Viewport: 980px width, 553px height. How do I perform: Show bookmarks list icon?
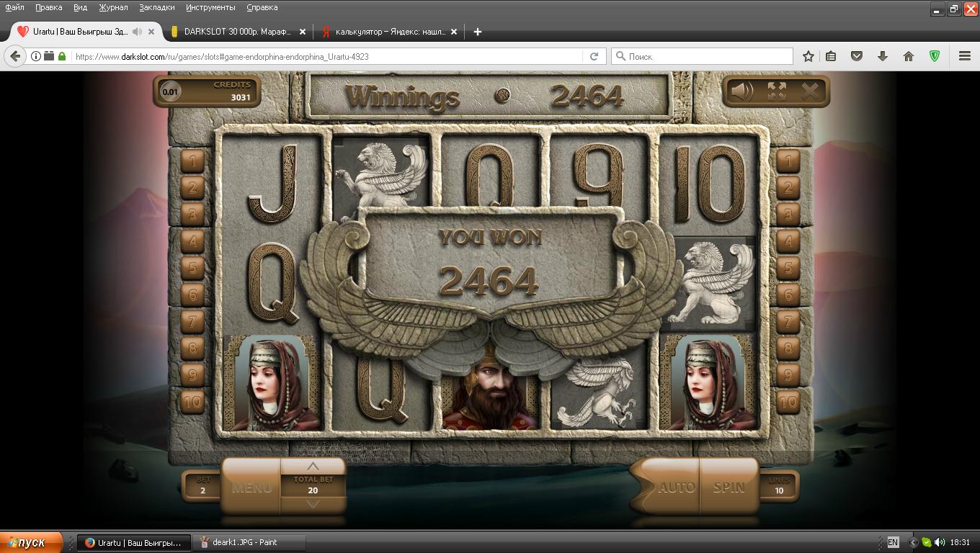pos(831,56)
